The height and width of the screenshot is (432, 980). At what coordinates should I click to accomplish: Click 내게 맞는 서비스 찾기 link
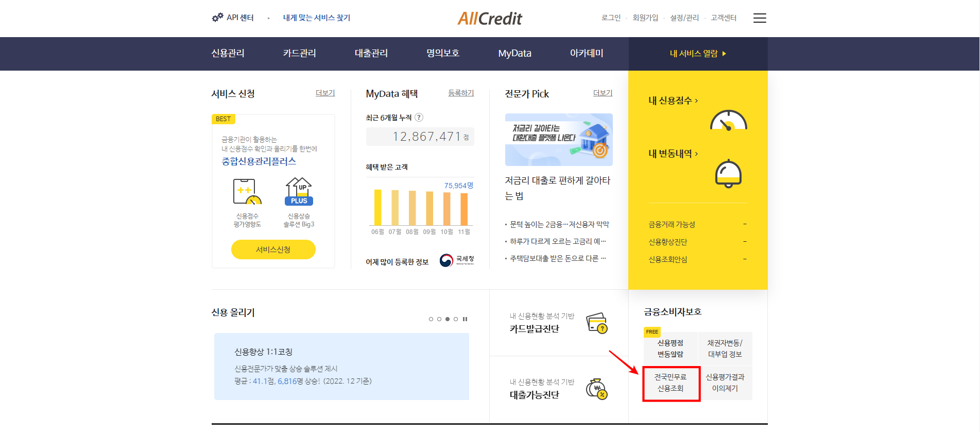coord(317,18)
